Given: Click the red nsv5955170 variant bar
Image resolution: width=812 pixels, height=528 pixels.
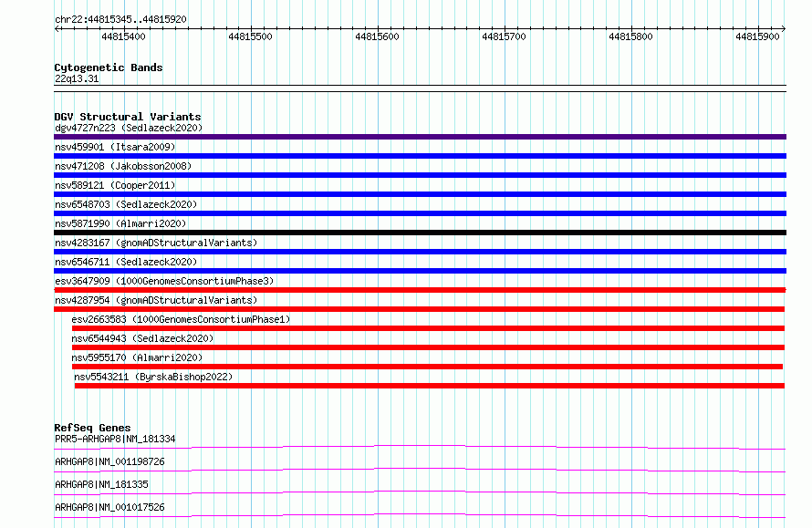Looking at the screenshot, I should 427,367.
